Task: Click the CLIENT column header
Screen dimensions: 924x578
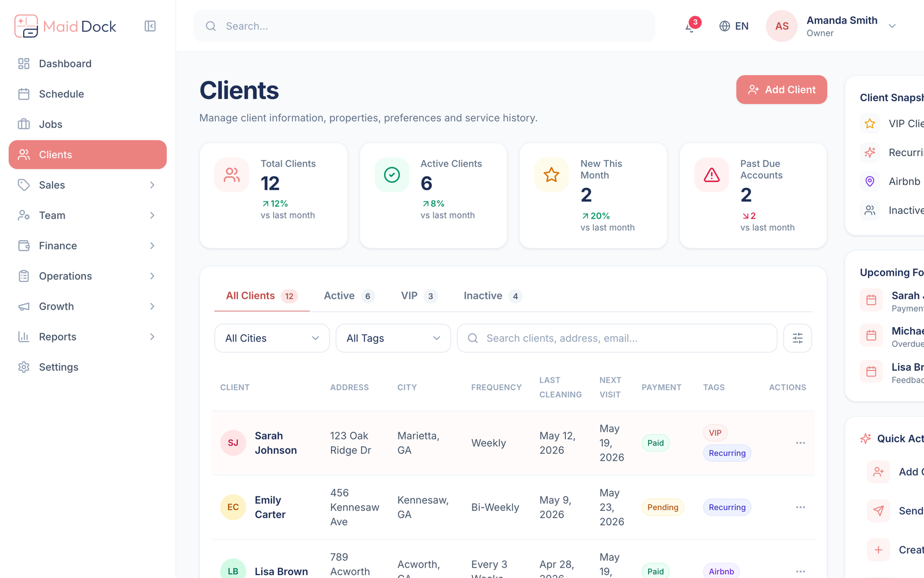Action: [x=235, y=387]
